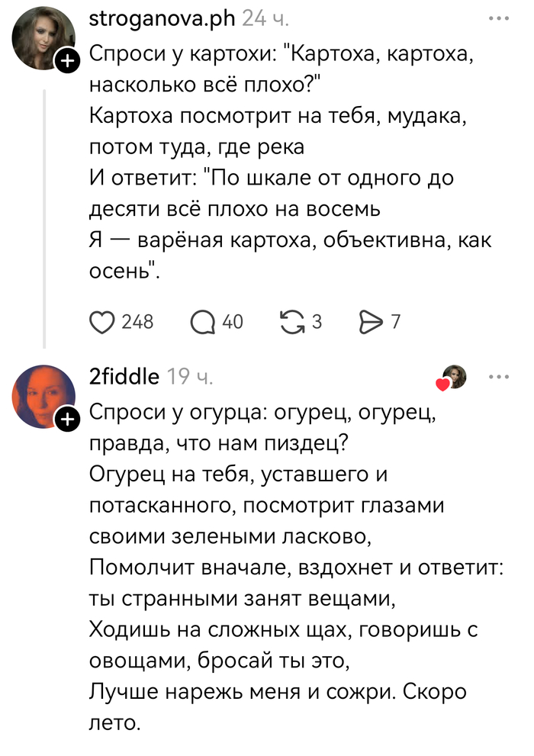Open the options menu on stroganova's post
Image resolution: width=534 pixels, height=756 pixels.
(x=499, y=17)
